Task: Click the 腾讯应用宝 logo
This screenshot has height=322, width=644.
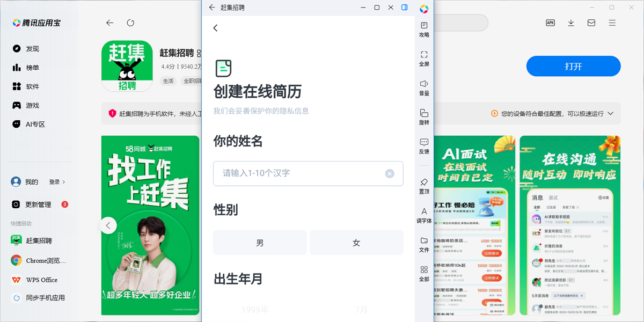Action: click(x=36, y=23)
